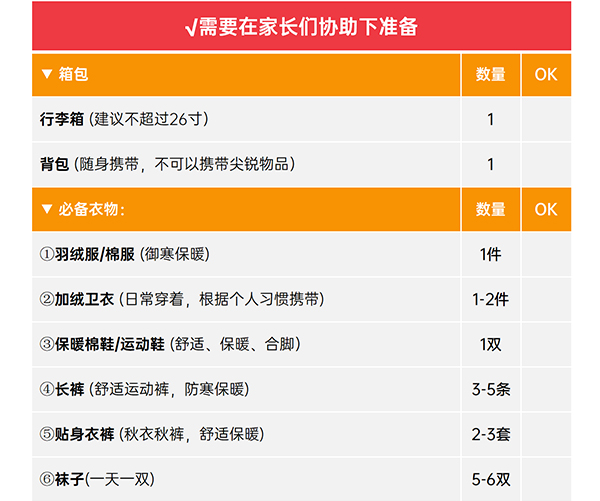The image size is (600, 501).
Task: Click the 5-6双 quantity cell for 袜子
Action: pos(490,479)
